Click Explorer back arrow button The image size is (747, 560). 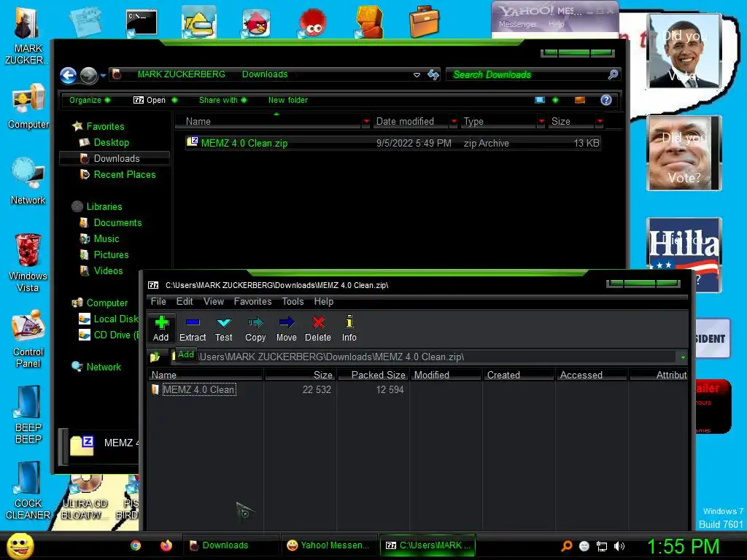coord(69,75)
